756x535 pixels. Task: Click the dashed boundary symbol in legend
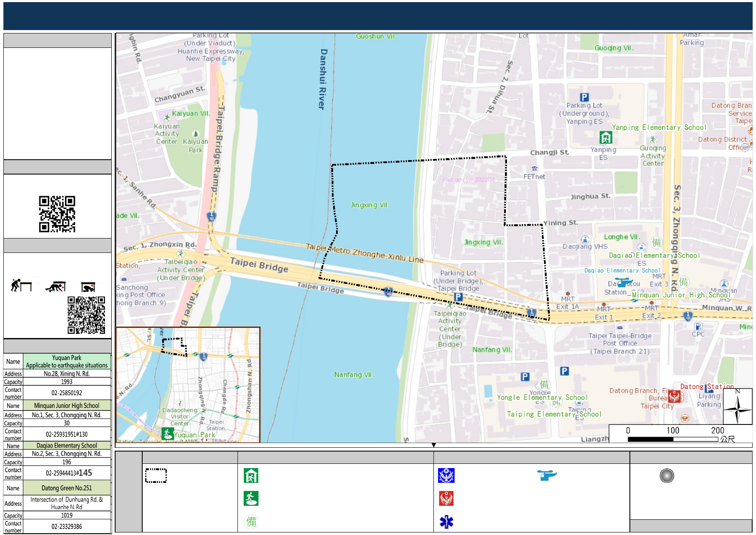point(156,476)
